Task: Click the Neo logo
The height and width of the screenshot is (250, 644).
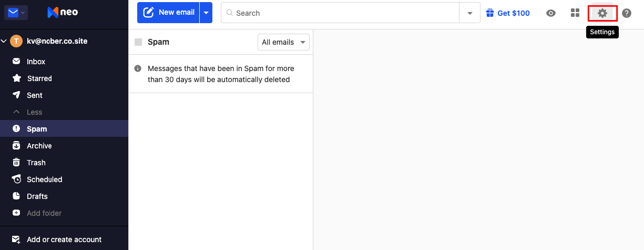Action: [x=63, y=12]
